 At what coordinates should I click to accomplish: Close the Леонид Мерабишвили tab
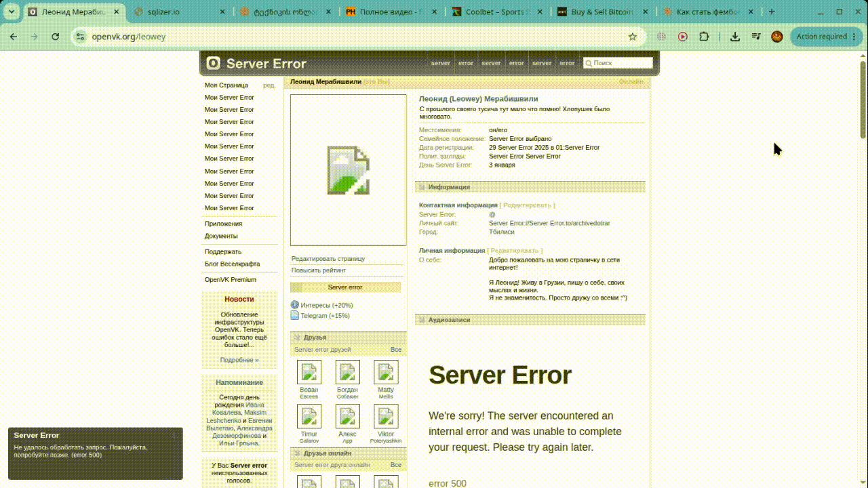(x=116, y=12)
